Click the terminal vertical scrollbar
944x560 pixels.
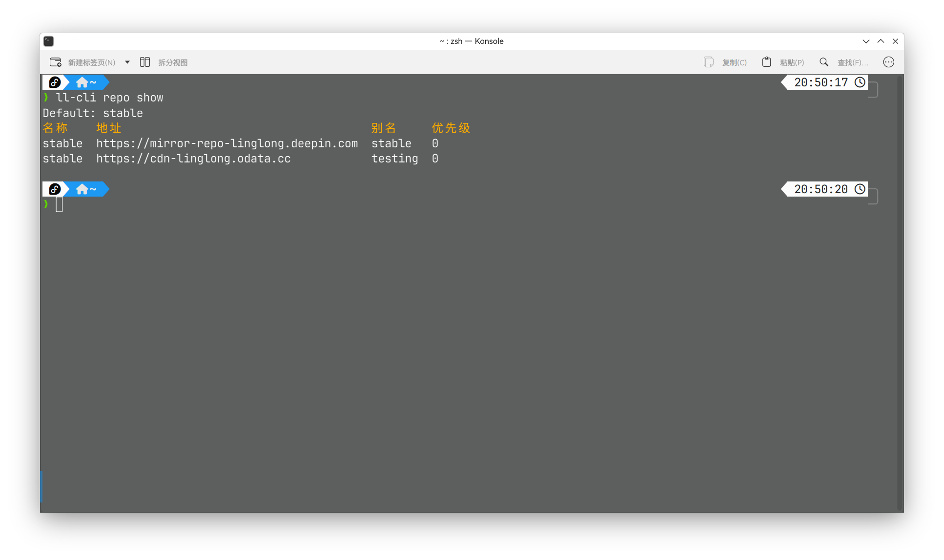(x=900, y=293)
